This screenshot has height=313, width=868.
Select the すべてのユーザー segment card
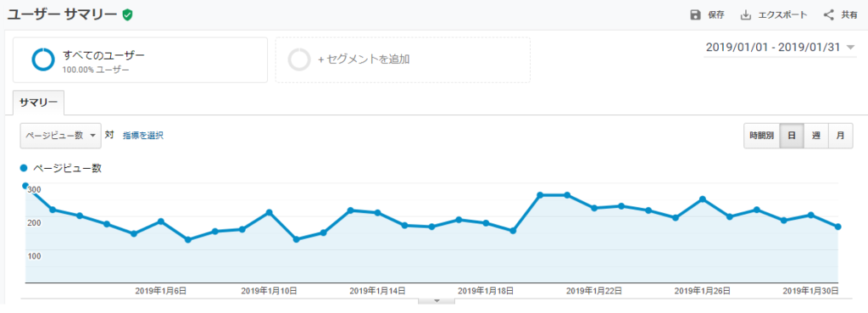140,60
